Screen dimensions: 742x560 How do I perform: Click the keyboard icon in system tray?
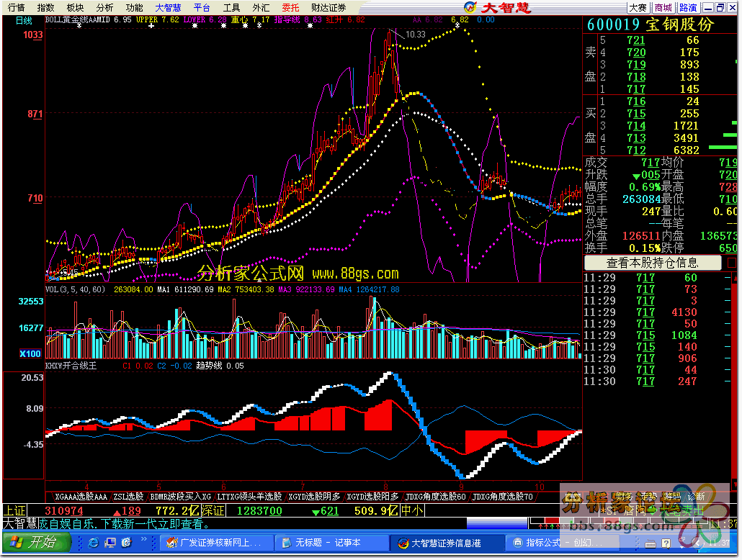click(x=650, y=543)
